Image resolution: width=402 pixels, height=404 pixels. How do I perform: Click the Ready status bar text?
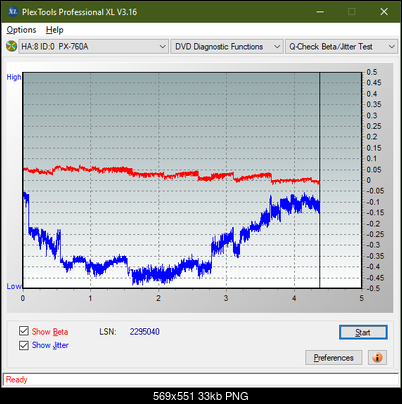click(17, 379)
